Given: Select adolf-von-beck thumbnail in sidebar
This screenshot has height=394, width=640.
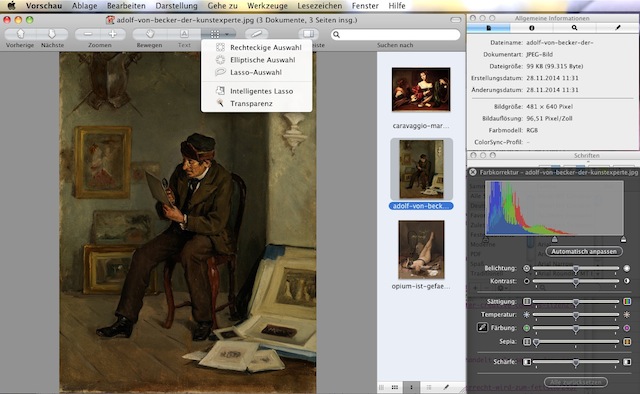Looking at the screenshot, I should click(421, 169).
